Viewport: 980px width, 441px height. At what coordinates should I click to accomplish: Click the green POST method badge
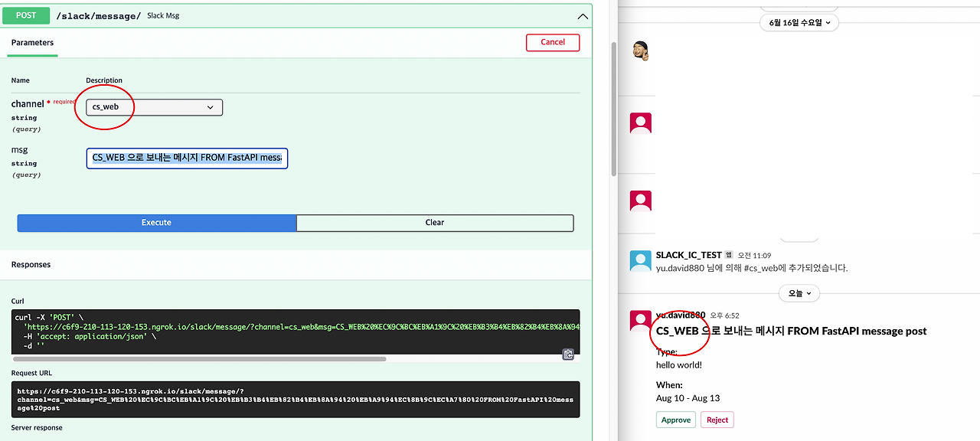pyautogui.click(x=27, y=15)
